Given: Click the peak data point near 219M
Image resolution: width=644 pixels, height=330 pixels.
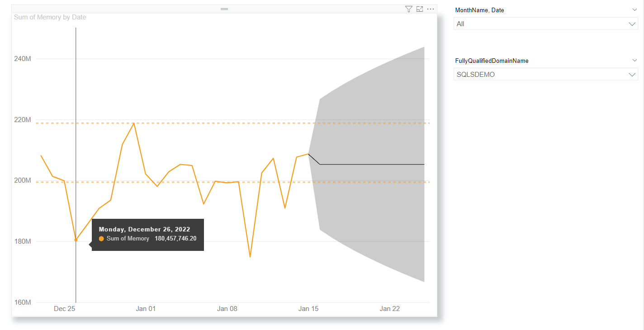Looking at the screenshot, I should [133, 123].
